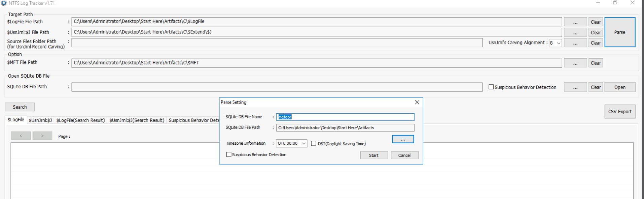This screenshot has width=644, height=199.
Task: Browse for SQLite DB File Path in dialog
Action: (x=403, y=139)
